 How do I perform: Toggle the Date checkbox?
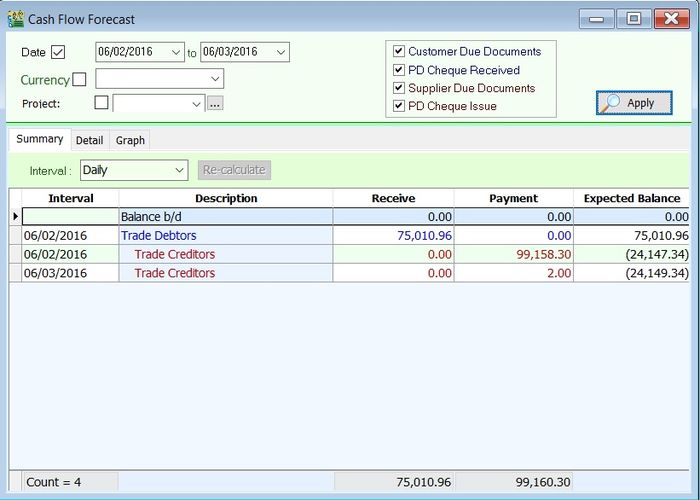[58, 52]
